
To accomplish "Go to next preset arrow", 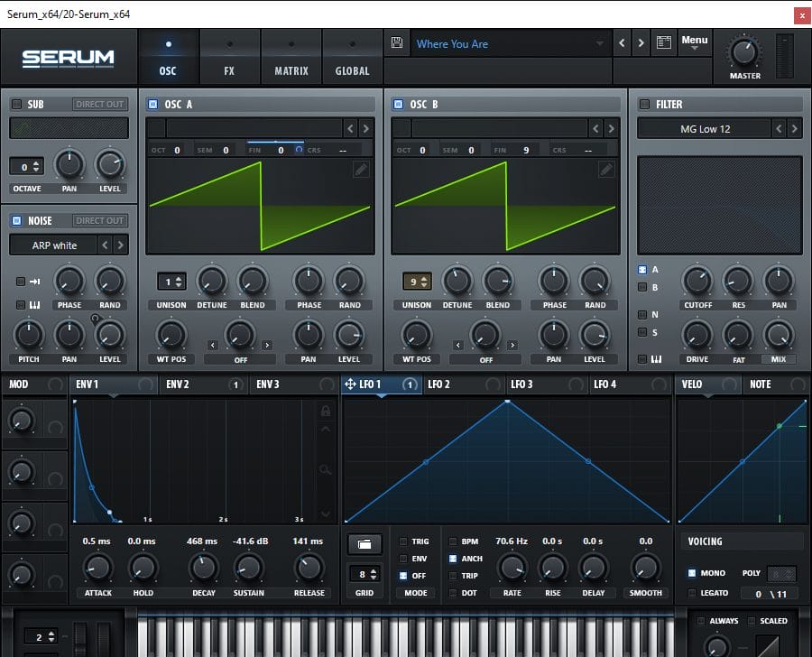I will [641, 43].
